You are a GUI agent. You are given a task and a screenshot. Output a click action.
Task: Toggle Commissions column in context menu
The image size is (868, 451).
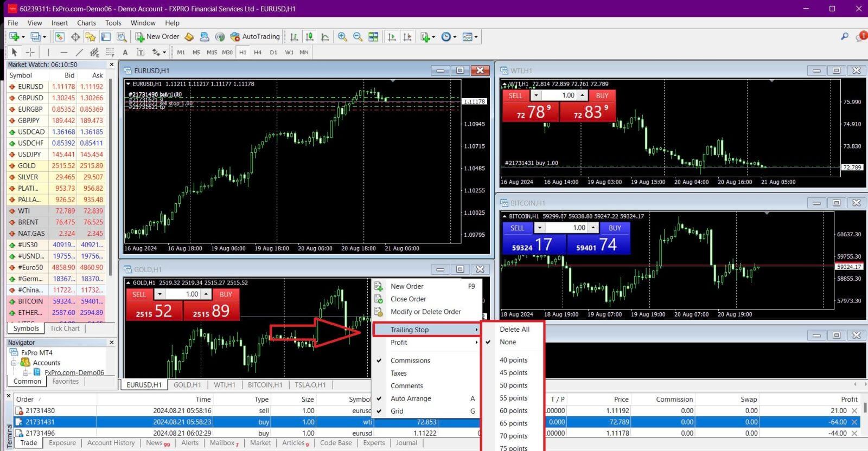[x=410, y=360]
